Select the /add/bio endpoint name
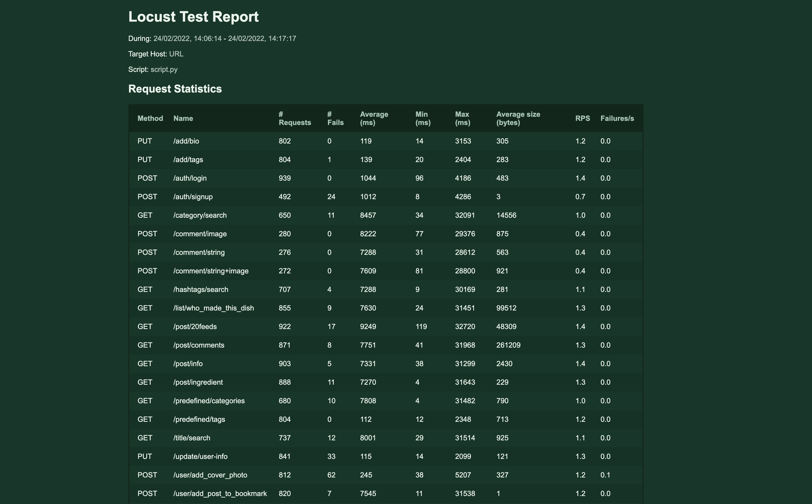 (186, 141)
